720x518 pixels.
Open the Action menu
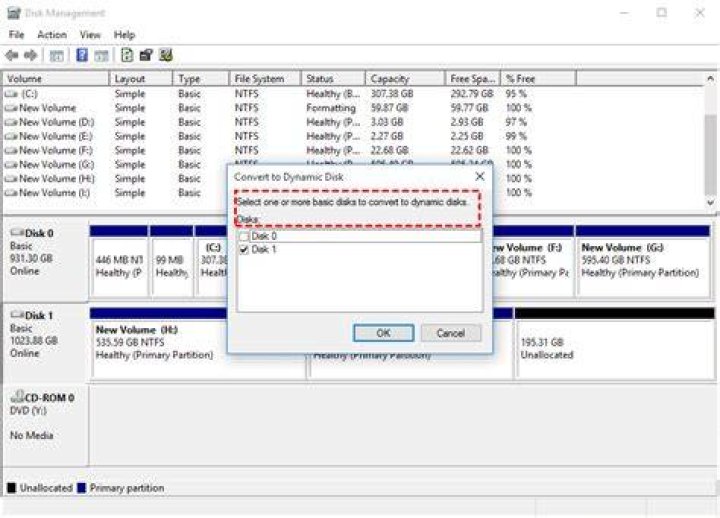click(x=52, y=35)
